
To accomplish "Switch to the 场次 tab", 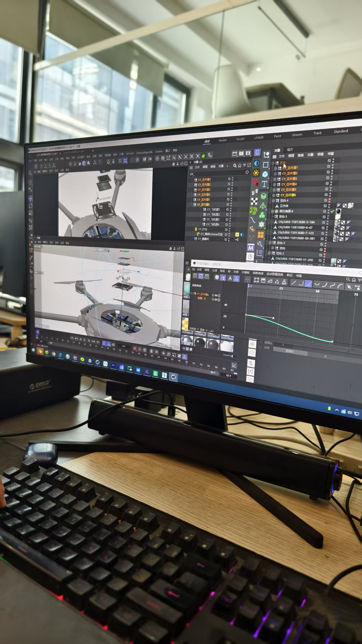I will 290,150.
